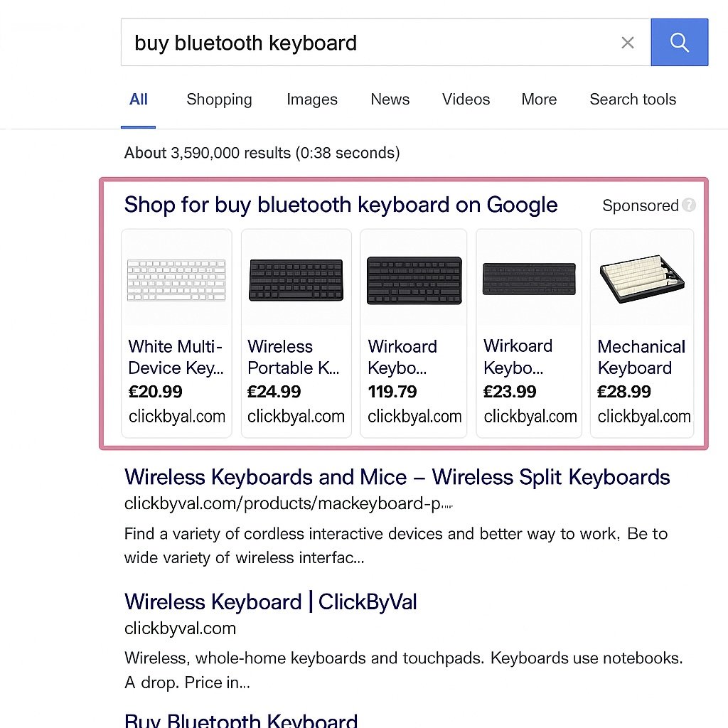Click the €23.99 price
This screenshot has width=728, height=728.
click(510, 392)
